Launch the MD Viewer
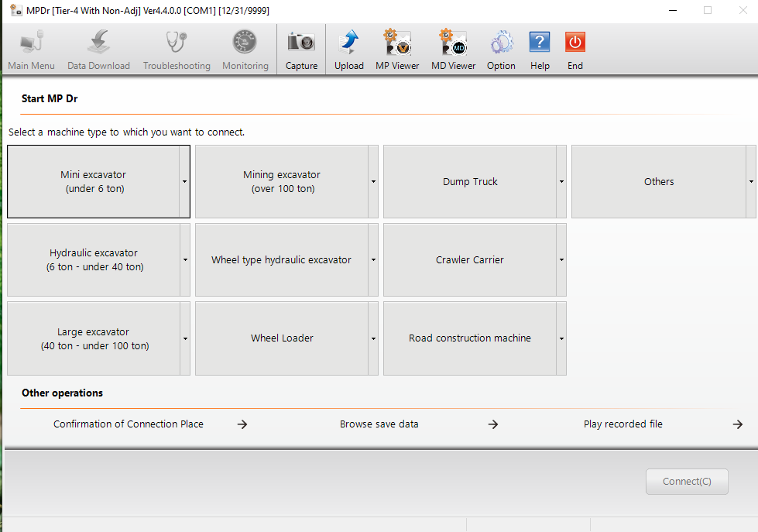Screen dimensions: 758x532 point(453,48)
